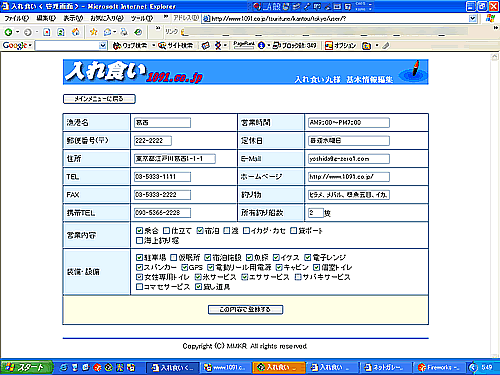500x375 pixels.
Task: Open the ツール menu
Action: pyautogui.click(x=142, y=18)
